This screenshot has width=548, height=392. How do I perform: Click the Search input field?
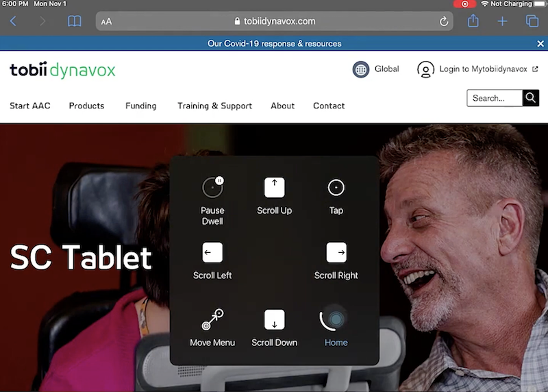tap(494, 98)
